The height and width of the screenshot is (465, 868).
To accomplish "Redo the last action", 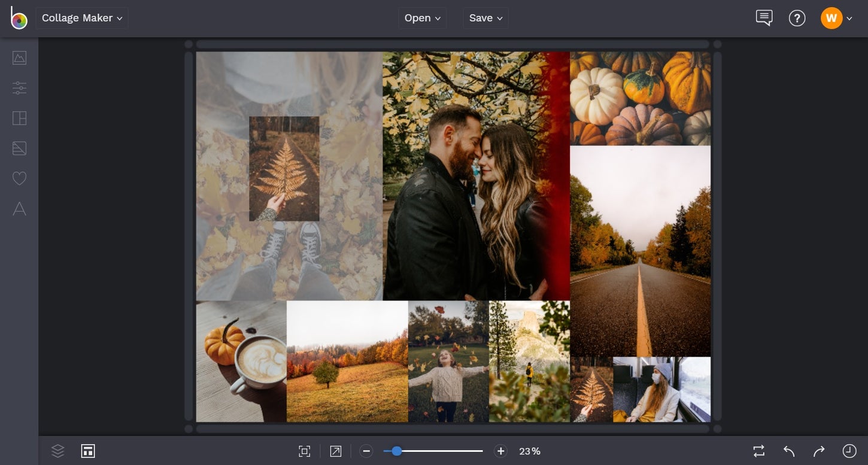I will click(818, 451).
